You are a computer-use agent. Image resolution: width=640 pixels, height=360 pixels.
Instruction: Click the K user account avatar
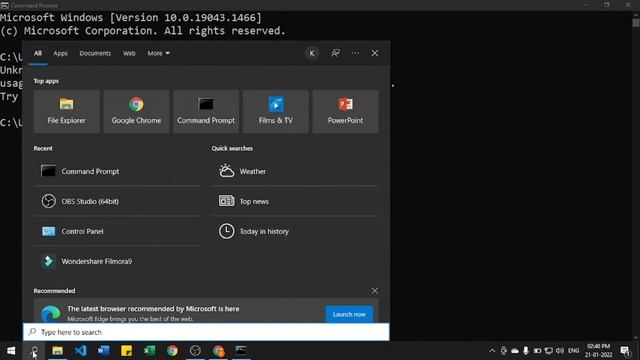pyautogui.click(x=312, y=53)
